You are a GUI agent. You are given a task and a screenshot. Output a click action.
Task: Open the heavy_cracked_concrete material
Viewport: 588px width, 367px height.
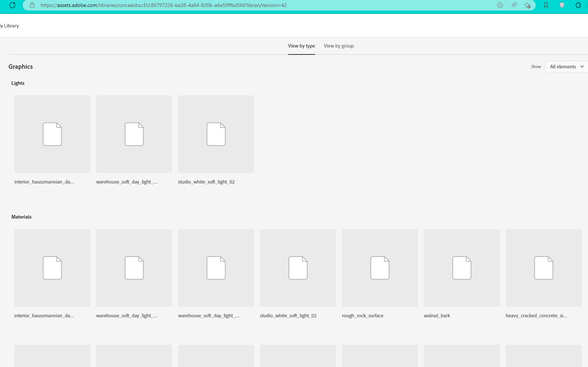[543, 268]
